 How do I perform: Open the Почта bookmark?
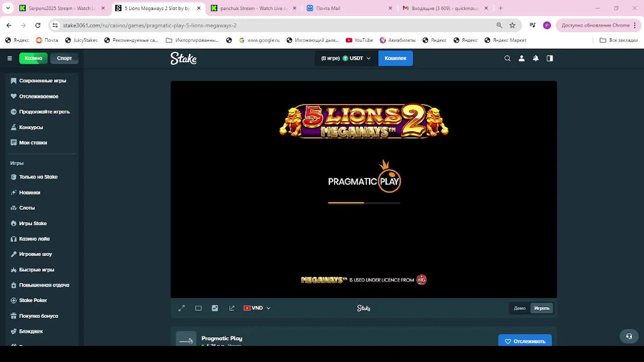[x=47, y=40]
